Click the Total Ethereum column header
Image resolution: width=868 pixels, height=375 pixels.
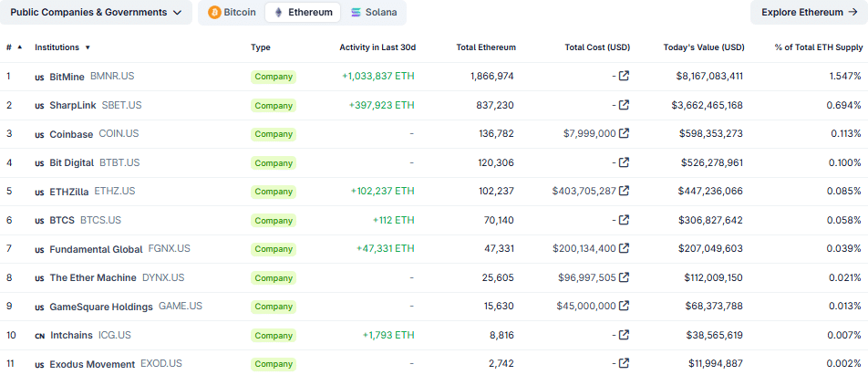click(486, 47)
